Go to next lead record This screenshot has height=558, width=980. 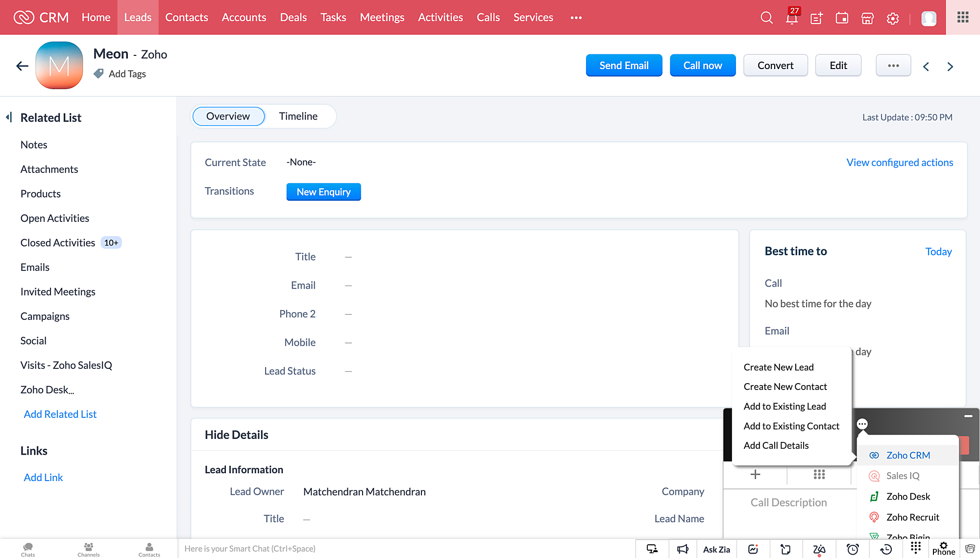(x=950, y=66)
